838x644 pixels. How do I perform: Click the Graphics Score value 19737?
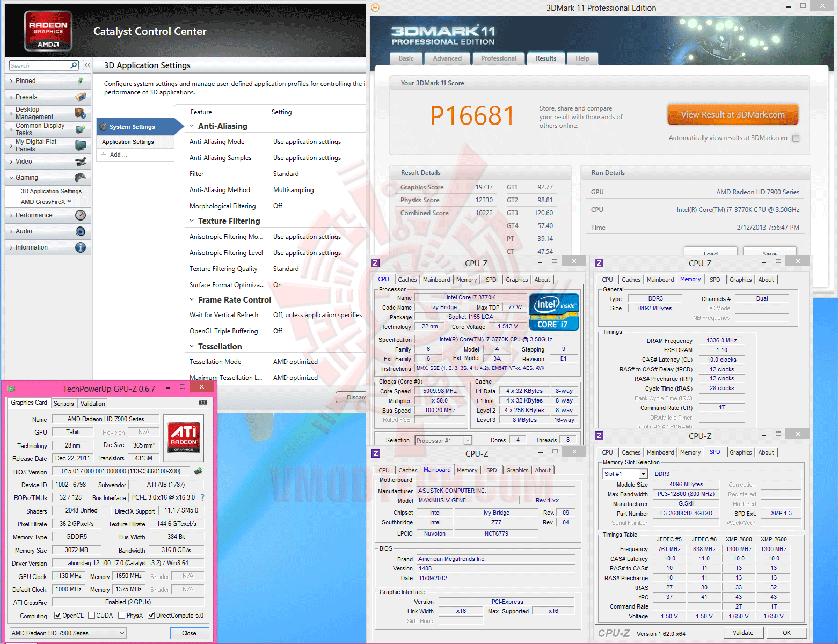tap(484, 187)
